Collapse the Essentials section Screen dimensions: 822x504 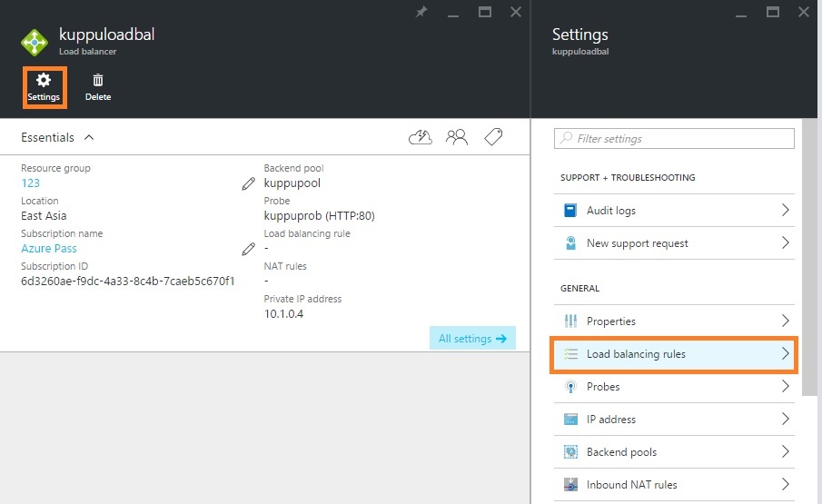pyautogui.click(x=89, y=137)
